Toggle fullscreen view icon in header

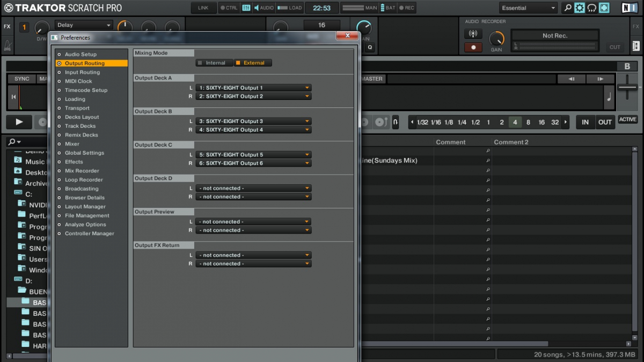click(x=604, y=8)
